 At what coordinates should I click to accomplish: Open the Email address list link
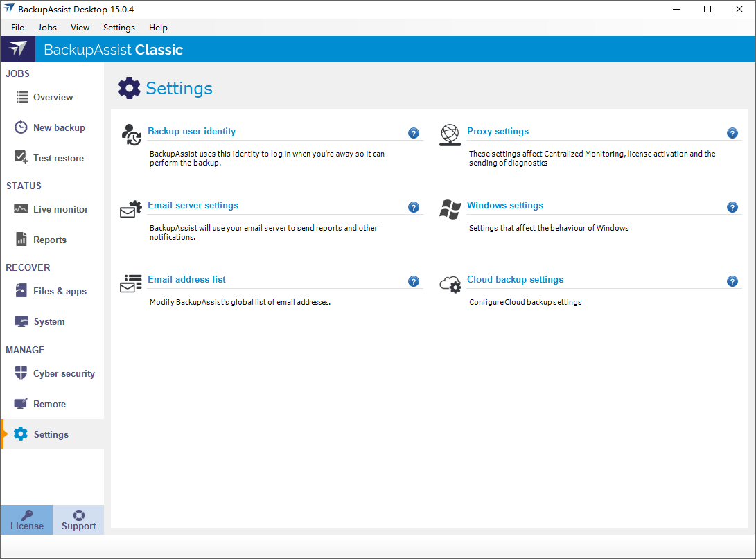[186, 280]
